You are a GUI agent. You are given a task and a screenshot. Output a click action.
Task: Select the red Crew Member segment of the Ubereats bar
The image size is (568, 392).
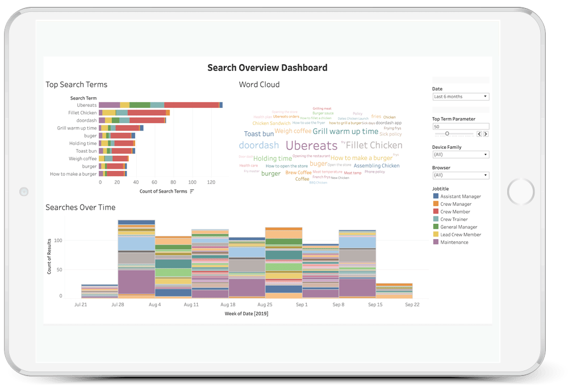(191, 105)
